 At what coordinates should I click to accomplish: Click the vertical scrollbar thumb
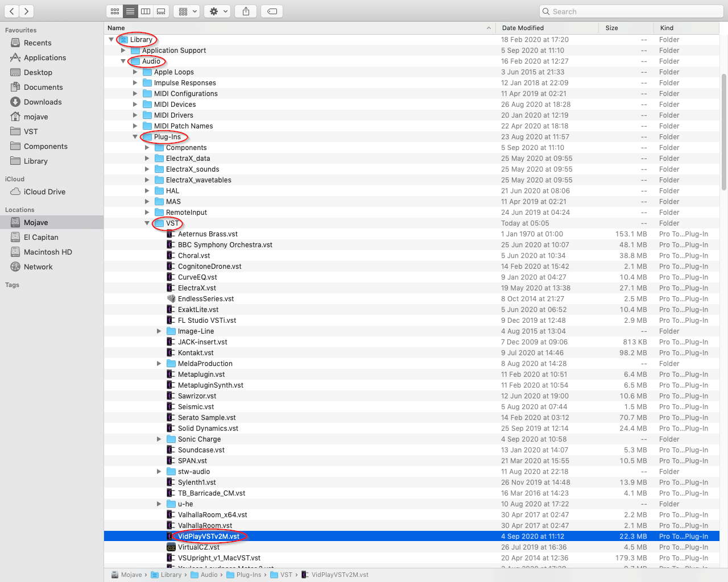[x=723, y=132]
